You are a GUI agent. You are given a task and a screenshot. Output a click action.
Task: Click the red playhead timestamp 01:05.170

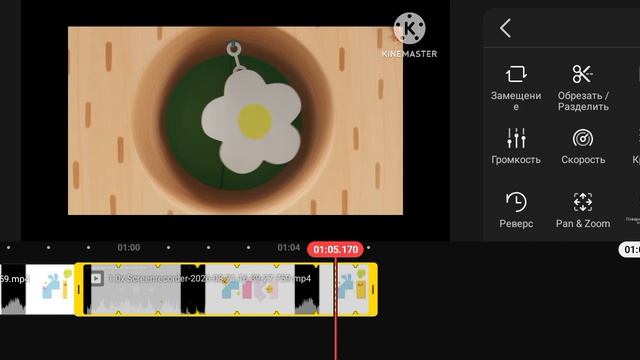click(335, 249)
